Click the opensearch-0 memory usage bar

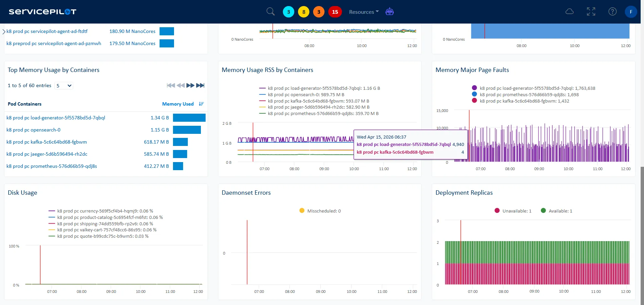(x=187, y=130)
